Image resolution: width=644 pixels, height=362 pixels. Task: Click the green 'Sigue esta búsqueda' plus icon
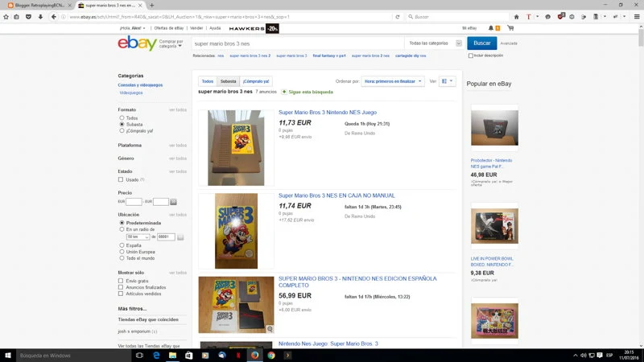284,92
